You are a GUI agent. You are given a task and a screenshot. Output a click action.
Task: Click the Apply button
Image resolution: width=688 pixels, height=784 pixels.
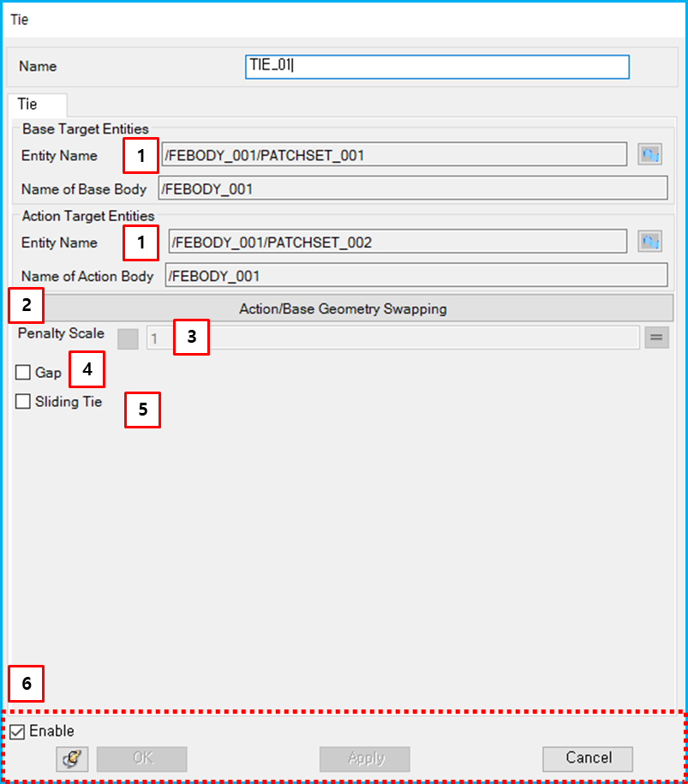pyautogui.click(x=364, y=758)
